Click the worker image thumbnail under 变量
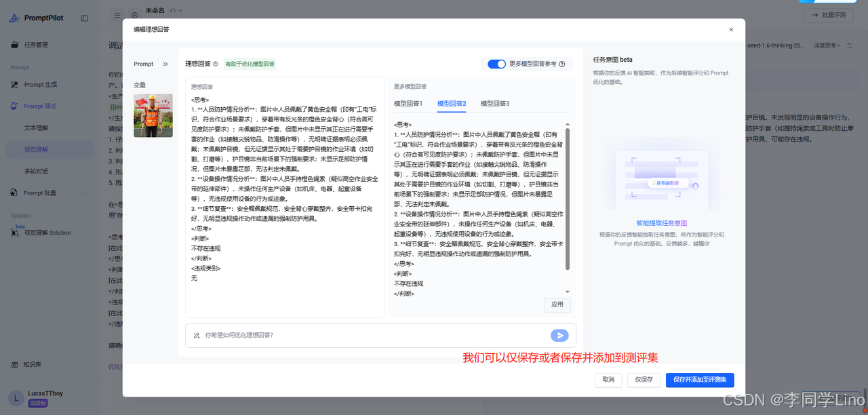This screenshot has width=868, height=415. coord(153,115)
